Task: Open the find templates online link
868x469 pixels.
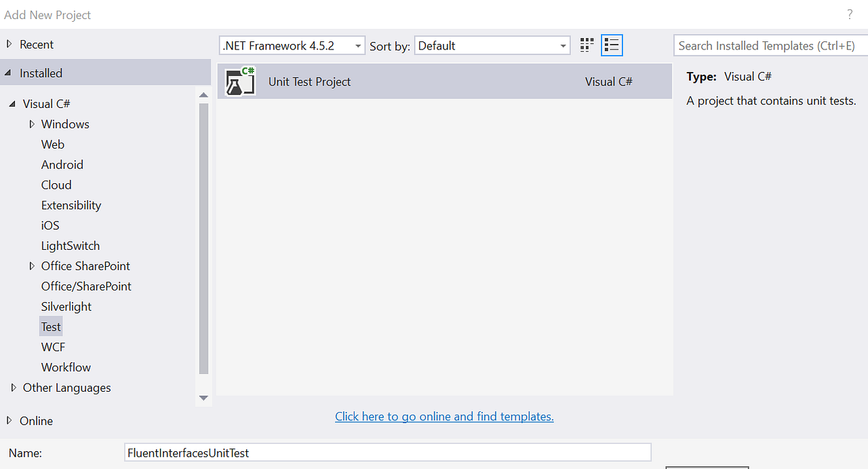Action: (x=444, y=416)
